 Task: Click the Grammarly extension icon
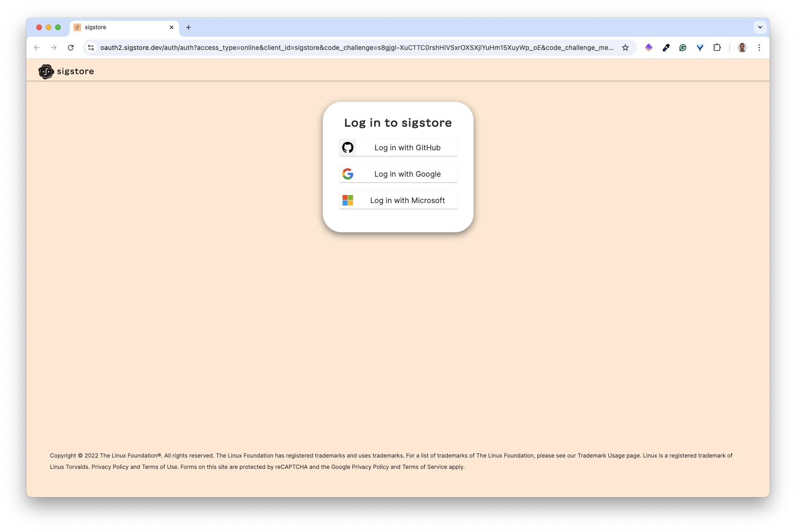click(x=683, y=48)
